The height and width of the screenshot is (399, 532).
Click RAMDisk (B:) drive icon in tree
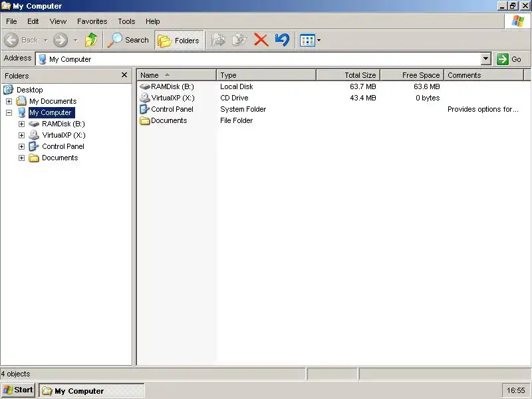tap(34, 124)
